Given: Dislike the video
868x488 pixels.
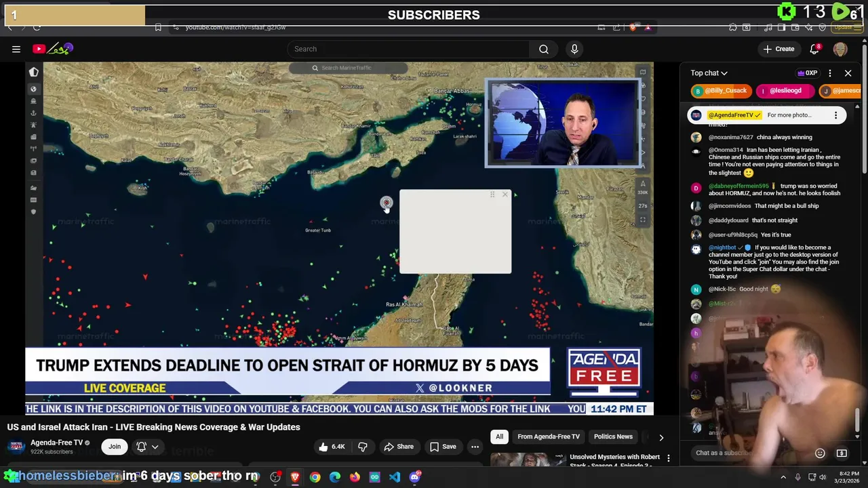Looking at the screenshot, I should coord(363,447).
